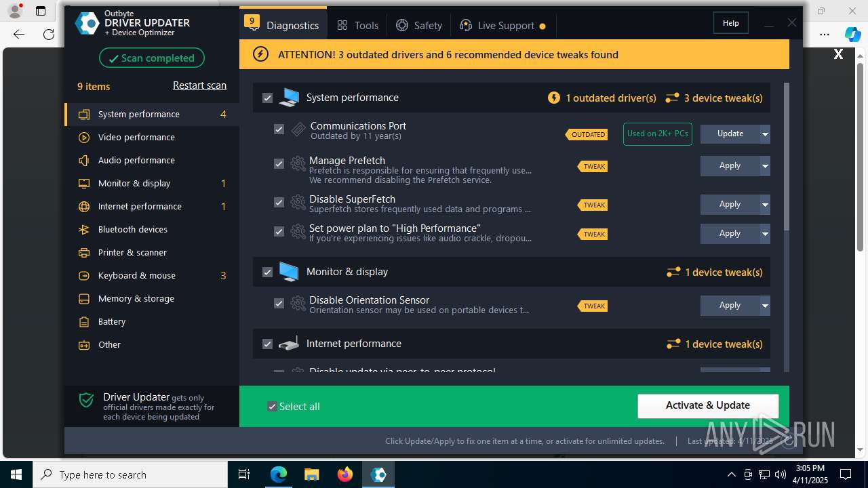868x488 pixels.
Task: Apply the Manage Prefetch tweak
Action: (x=730, y=165)
